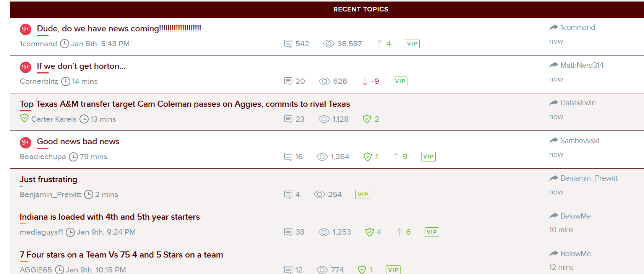Click downvote arrow showing -9
The width and height of the screenshot is (644, 274).
(365, 81)
